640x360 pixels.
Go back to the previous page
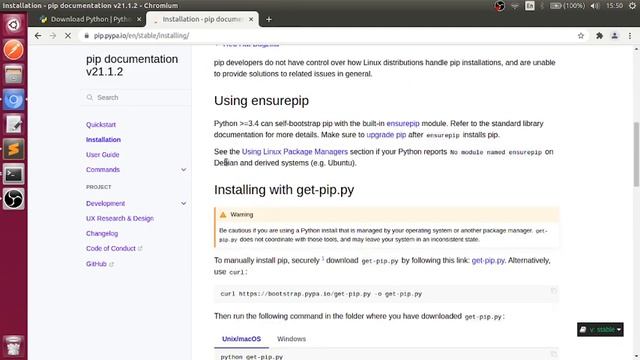click(38, 36)
